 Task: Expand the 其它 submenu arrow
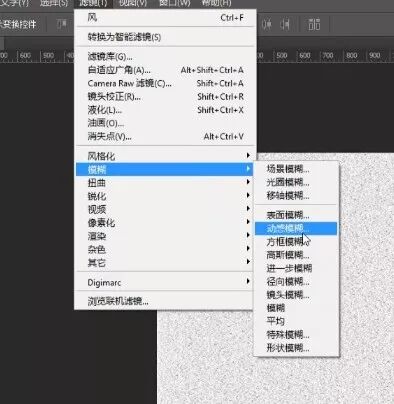(248, 262)
